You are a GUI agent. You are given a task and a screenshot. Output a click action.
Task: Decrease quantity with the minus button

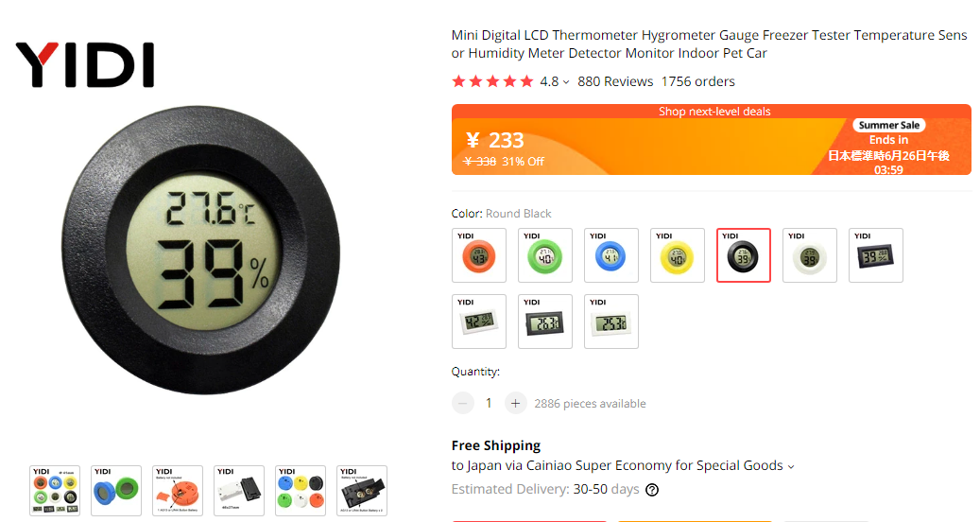[462, 403]
